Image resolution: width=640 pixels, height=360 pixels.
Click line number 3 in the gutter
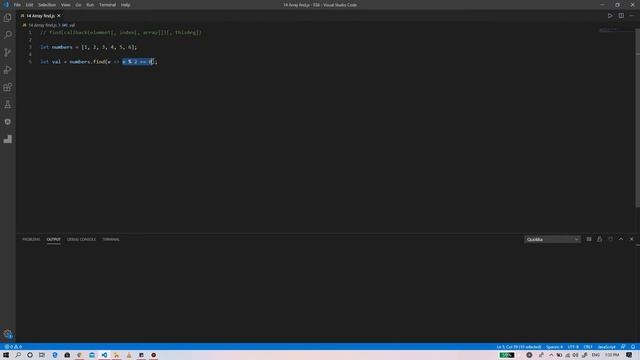point(30,47)
